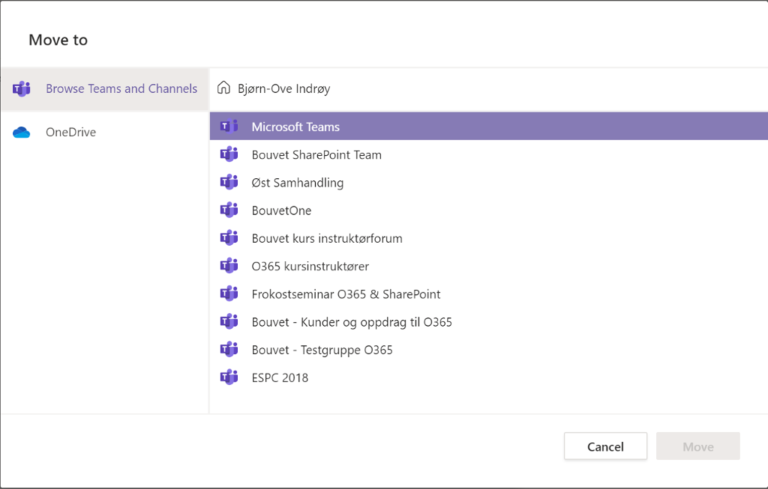Click Teams icon next to Microsoft Teams
Screen dimensions: 768x489
(229, 126)
